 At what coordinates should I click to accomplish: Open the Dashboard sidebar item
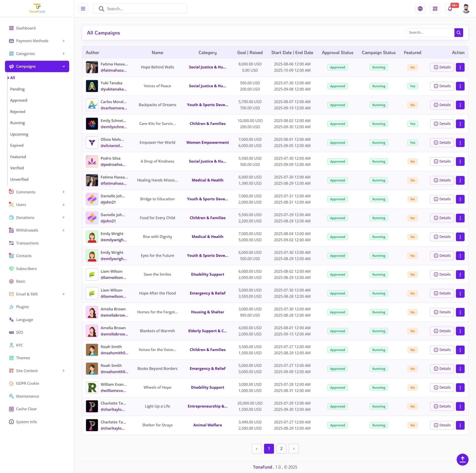[x=26, y=28]
